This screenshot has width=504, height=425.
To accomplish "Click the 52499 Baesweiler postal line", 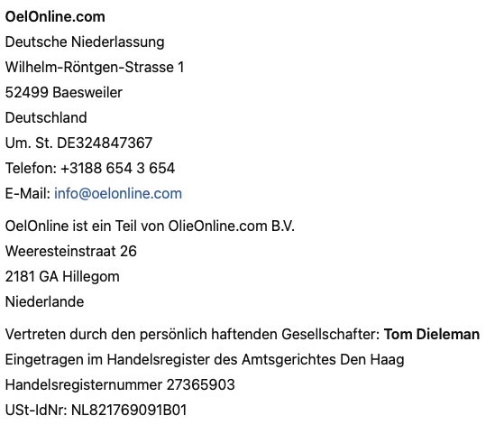I will (x=64, y=92).
